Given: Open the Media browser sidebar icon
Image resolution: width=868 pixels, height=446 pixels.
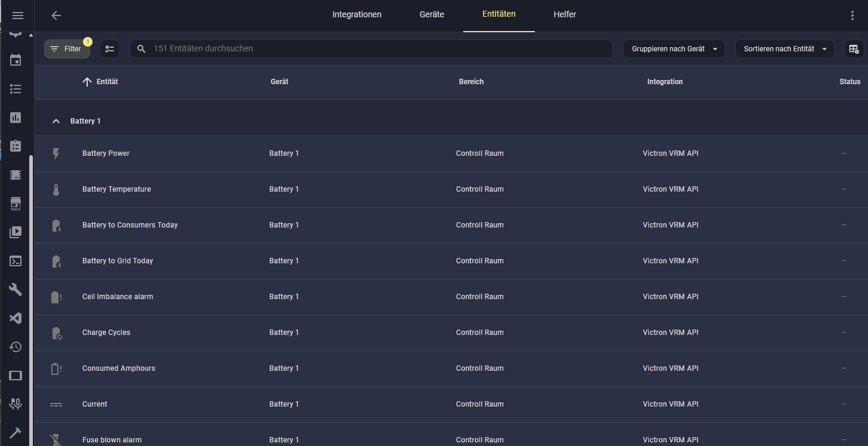Looking at the screenshot, I should 16,232.
